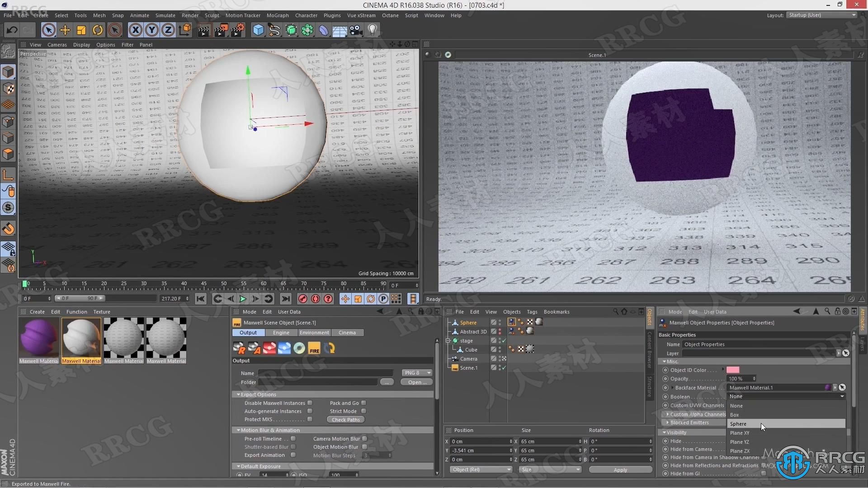Choose Box in Boolean dropdown list

(x=786, y=415)
